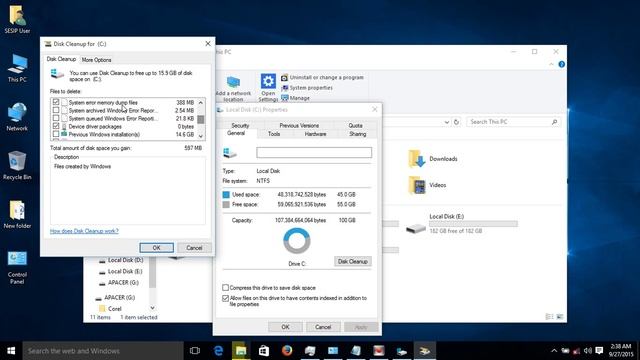Uncheck System error memory dump files
Screen dimensions: 640x360
[56, 102]
